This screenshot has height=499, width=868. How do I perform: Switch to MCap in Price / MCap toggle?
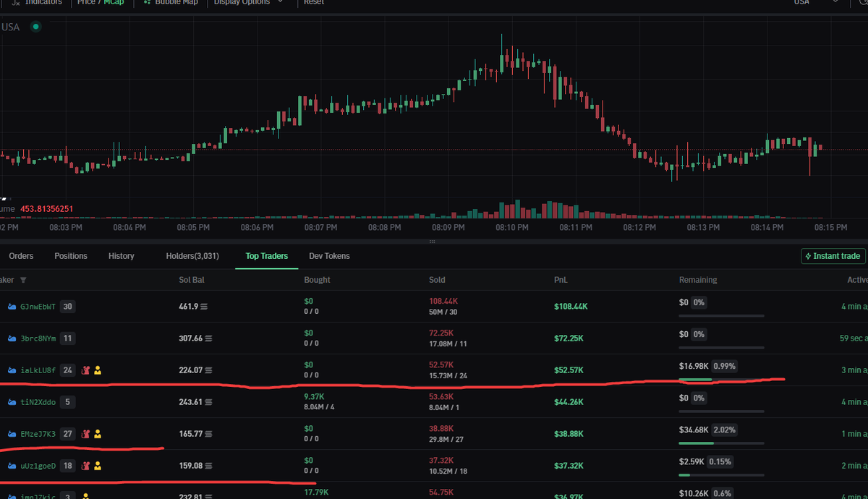pyautogui.click(x=114, y=3)
